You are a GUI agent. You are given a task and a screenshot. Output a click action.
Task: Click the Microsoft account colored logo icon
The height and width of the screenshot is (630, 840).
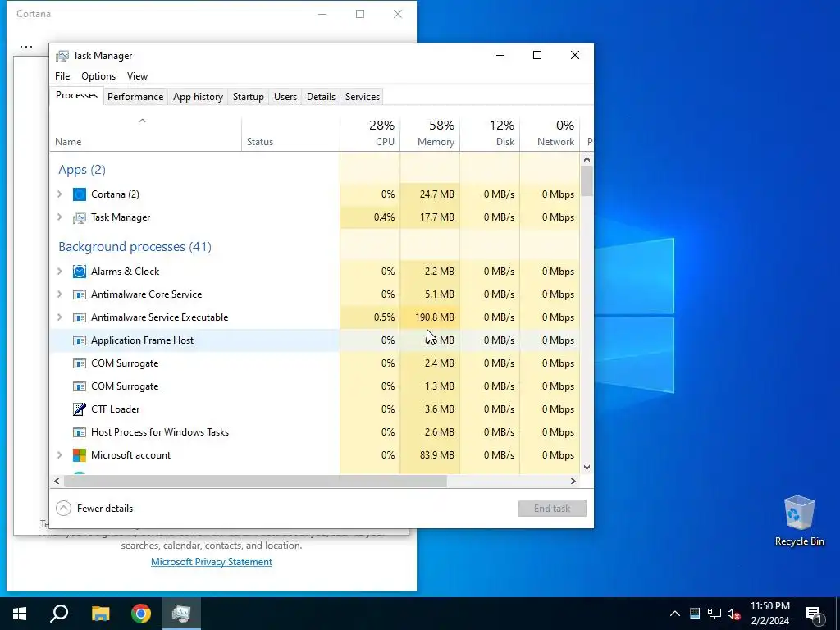(x=80, y=455)
